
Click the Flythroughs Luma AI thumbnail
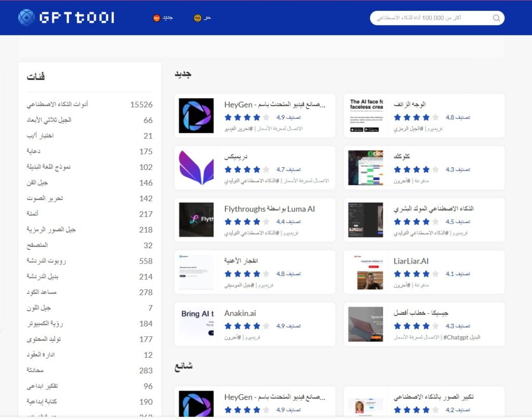pos(196,219)
